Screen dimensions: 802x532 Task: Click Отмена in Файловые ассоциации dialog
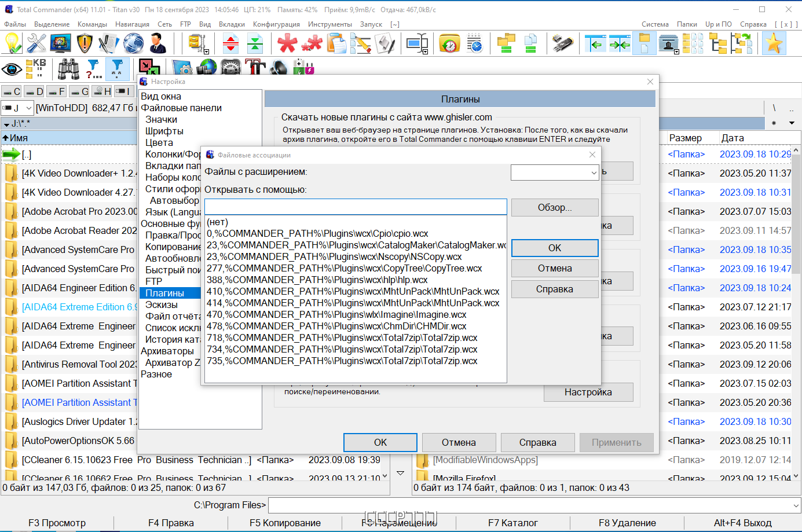click(x=555, y=268)
